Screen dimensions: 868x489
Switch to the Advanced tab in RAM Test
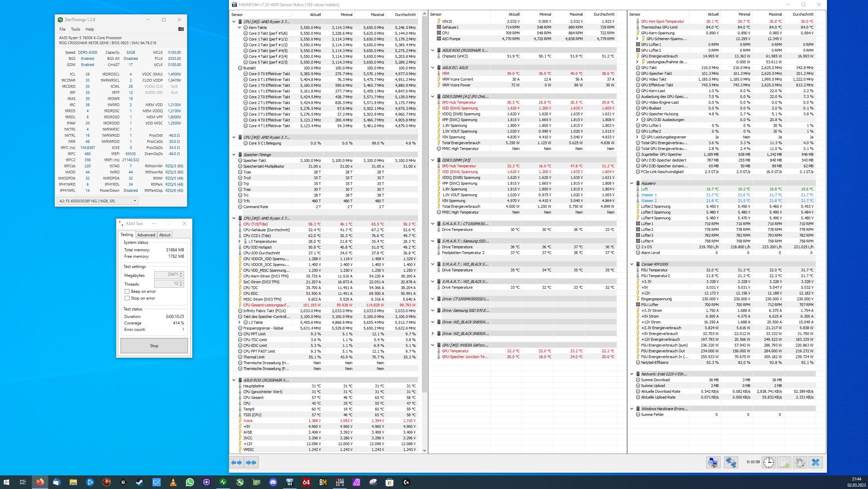click(x=146, y=235)
